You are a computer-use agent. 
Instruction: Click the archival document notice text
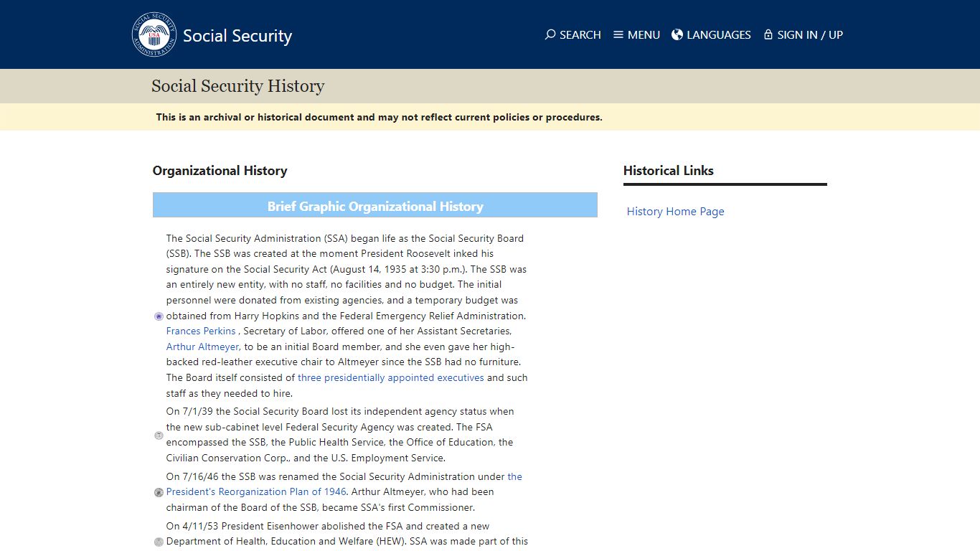pyautogui.click(x=380, y=117)
